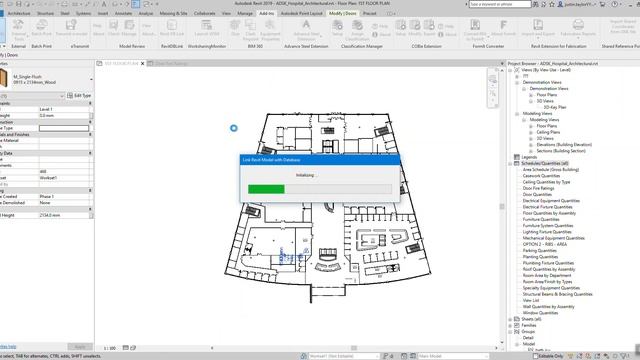Image resolution: width=640 pixels, height=360 pixels.
Task: Click Convert RFA to FormIt icon
Action: (475, 29)
